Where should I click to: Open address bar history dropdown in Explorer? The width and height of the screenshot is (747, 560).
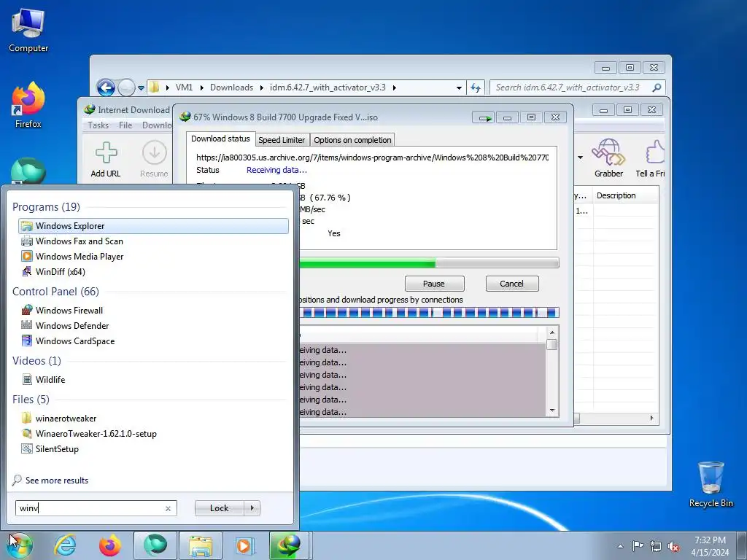click(459, 87)
